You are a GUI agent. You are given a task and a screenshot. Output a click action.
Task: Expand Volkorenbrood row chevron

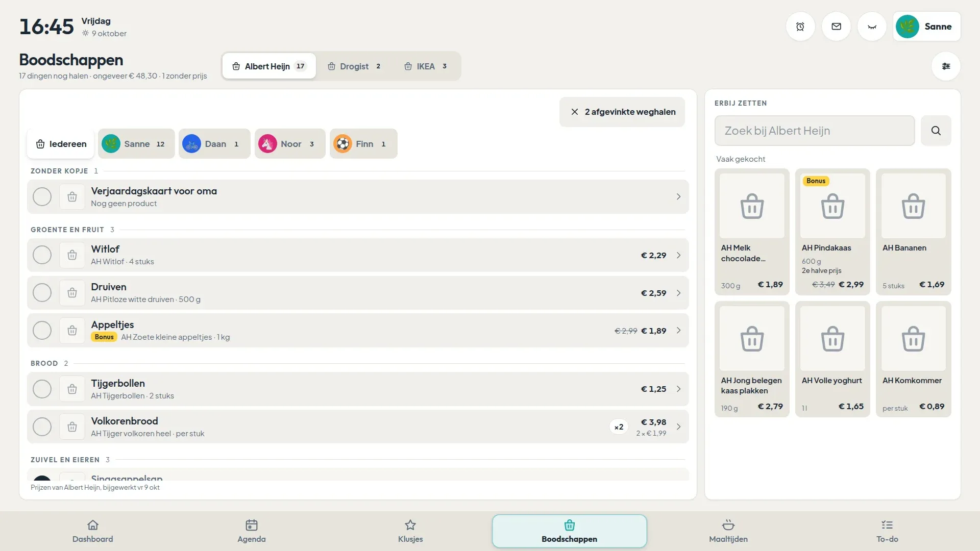coord(678,427)
